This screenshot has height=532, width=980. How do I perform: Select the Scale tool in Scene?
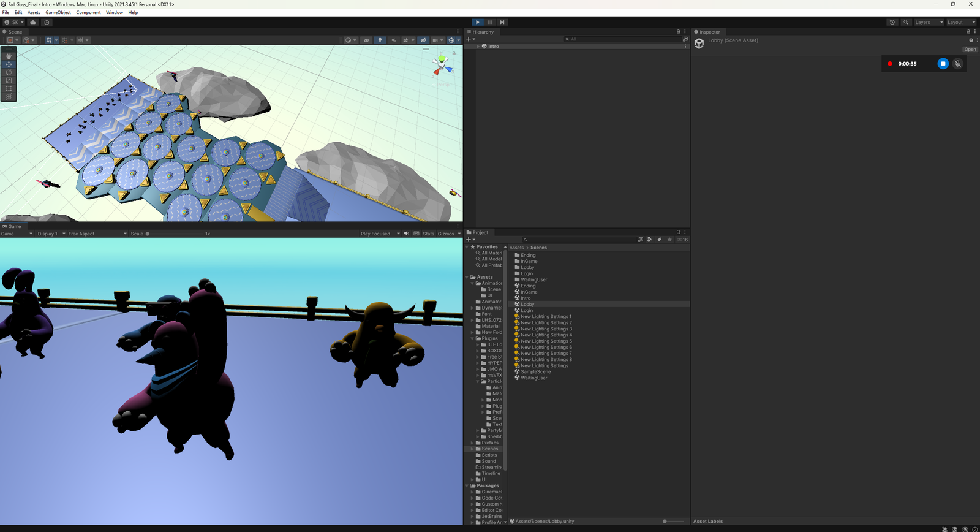pyautogui.click(x=9, y=80)
